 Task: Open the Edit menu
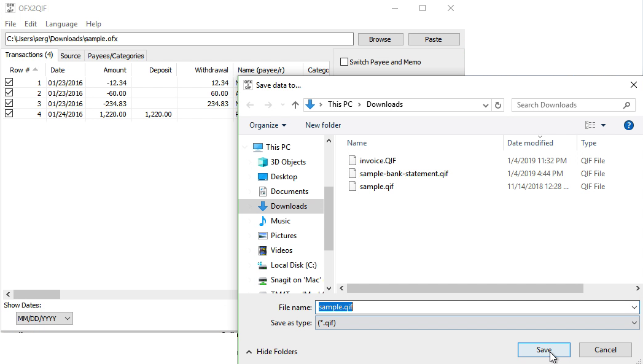(x=31, y=24)
